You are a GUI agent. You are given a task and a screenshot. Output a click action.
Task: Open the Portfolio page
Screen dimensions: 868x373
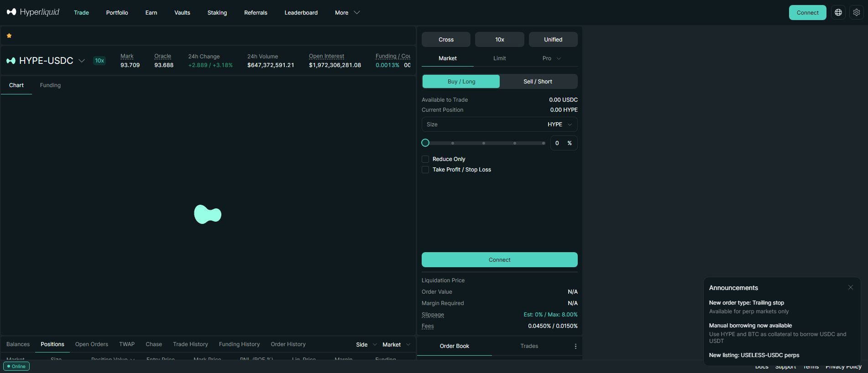tap(117, 13)
